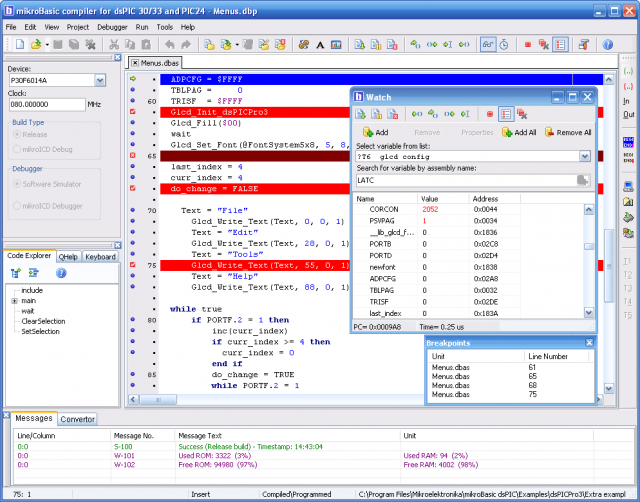Switch to the Keyboard tab
640x502 pixels.
[x=100, y=257]
